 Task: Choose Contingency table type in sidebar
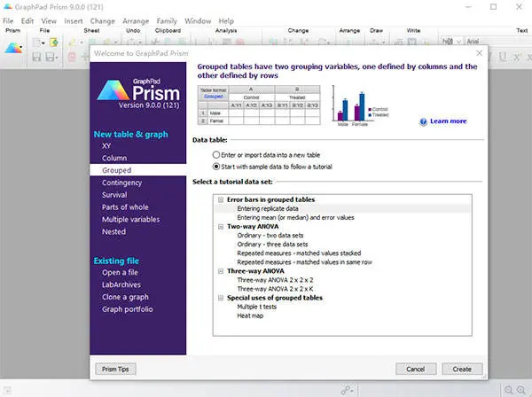(x=121, y=183)
